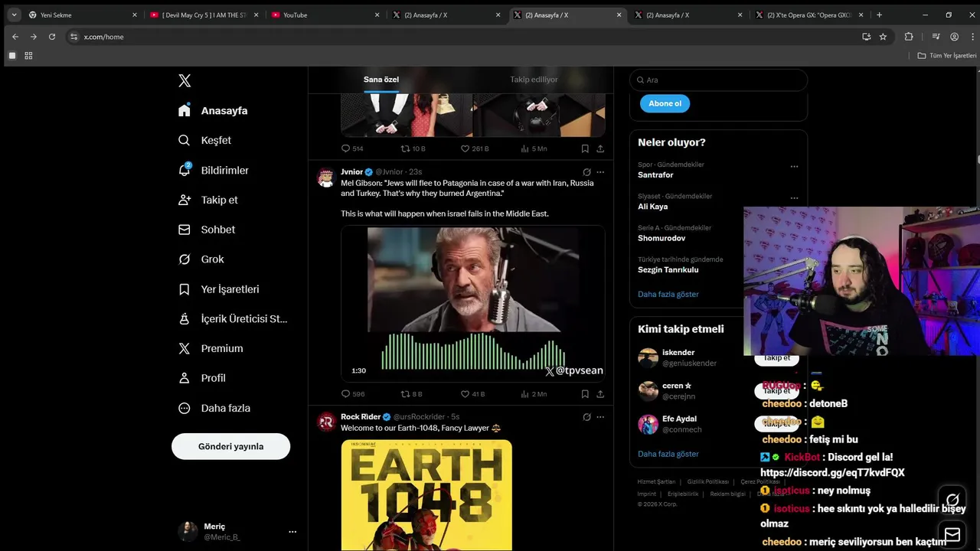Viewport: 980px width, 551px height.
Task: Open Hizmet Şartları footer link
Action: point(656,482)
